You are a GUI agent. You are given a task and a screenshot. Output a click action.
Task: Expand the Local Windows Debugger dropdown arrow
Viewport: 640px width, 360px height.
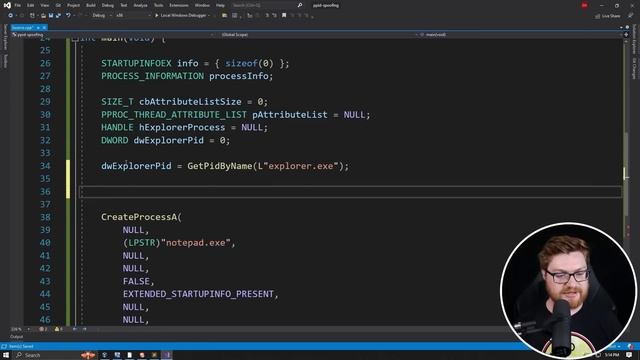pyautogui.click(x=209, y=16)
